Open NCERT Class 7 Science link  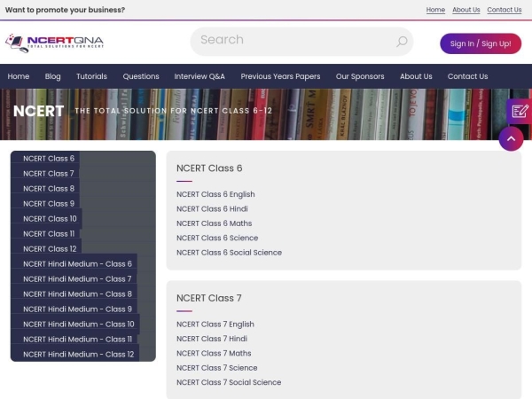tap(217, 368)
